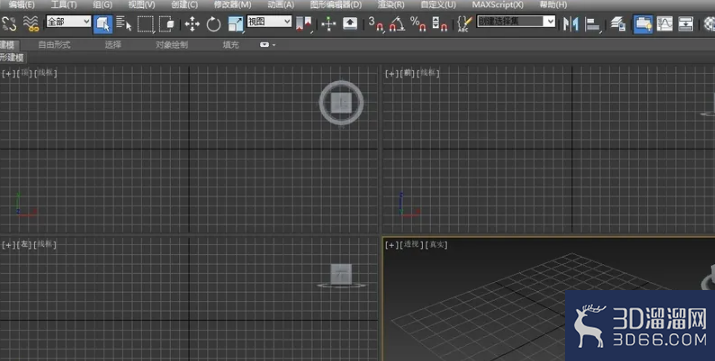Screen dimensions: 715x361
Task: Open the 创建(C) menu
Action: [185, 5]
